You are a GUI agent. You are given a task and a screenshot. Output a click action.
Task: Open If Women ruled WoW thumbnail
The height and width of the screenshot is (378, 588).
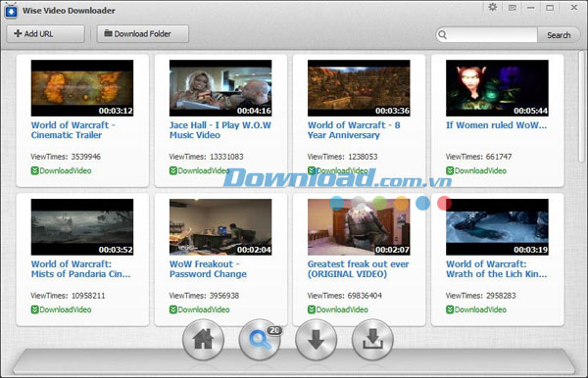(497, 88)
